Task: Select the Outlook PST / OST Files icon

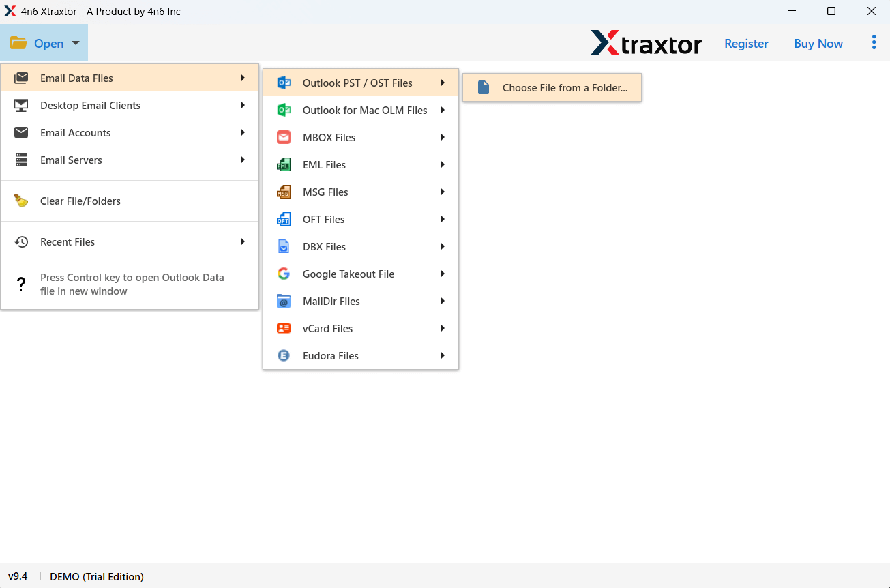Action: (x=284, y=82)
